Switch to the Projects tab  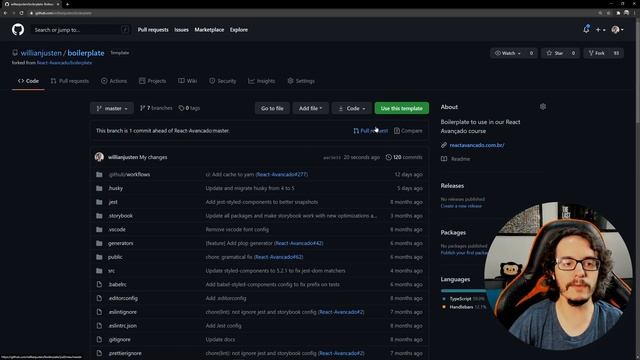[152, 81]
